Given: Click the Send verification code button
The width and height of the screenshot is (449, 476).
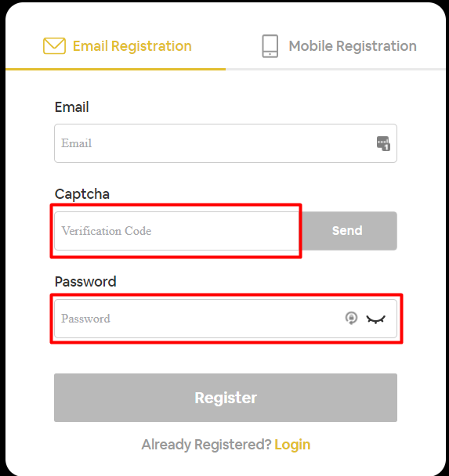Looking at the screenshot, I should 348,231.
